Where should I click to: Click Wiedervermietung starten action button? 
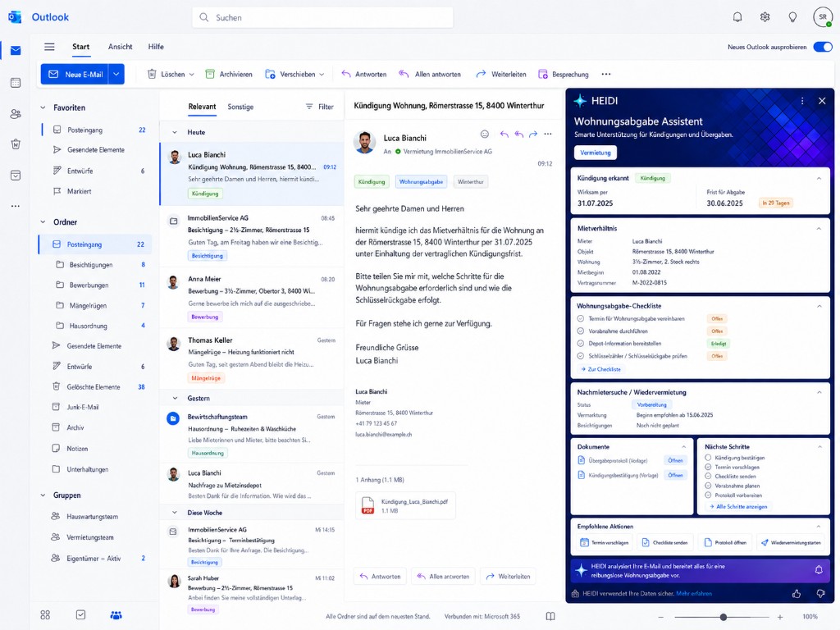tap(791, 543)
